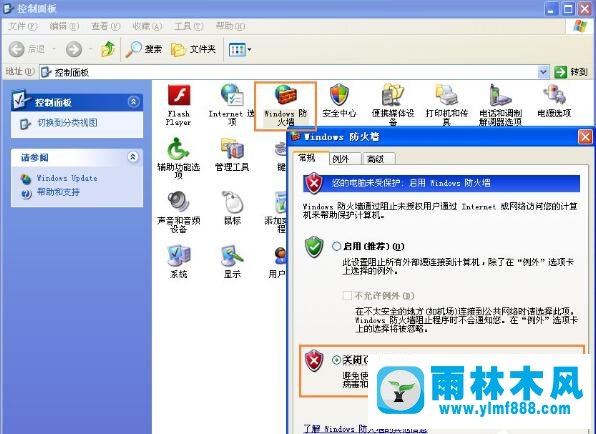This screenshot has height=434, width=596.
Task: Open the User Accounts (用户) icon
Action: coord(277,261)
